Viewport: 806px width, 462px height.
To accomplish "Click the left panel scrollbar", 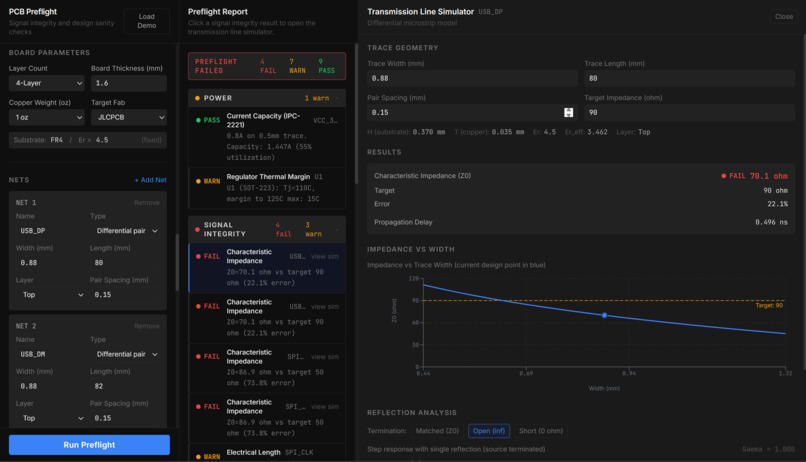I will [x=177, y=263].
